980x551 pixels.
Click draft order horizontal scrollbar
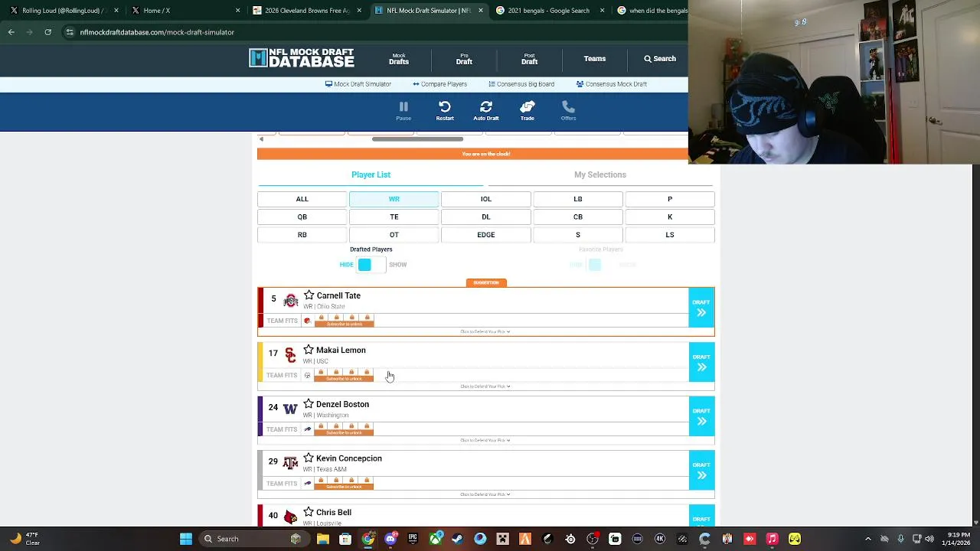tap(417, 139)
